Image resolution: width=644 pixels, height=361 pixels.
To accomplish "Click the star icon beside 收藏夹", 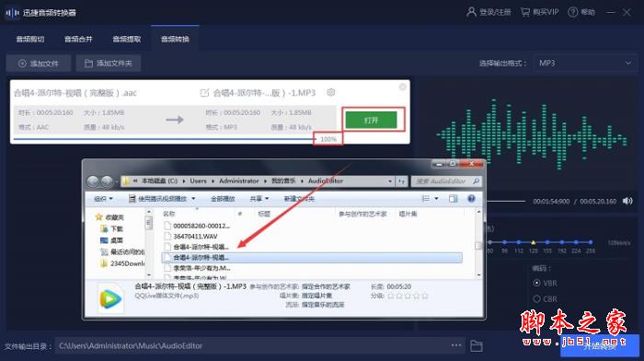I will coord(98,216).
